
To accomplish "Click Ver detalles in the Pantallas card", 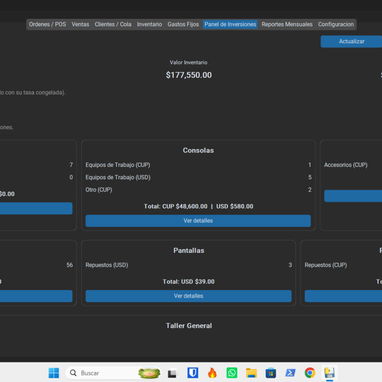I will pyautogui.click(x=188, y=296).
